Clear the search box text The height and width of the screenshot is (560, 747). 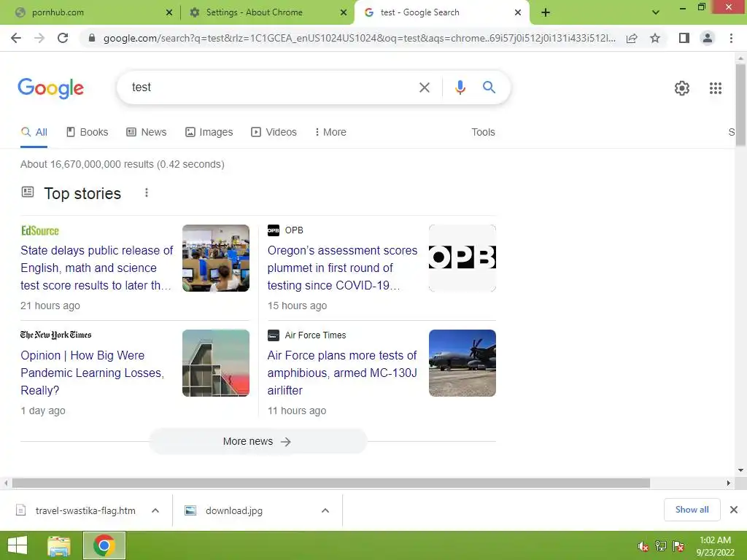pyautogui.click(x=424, y=87)
